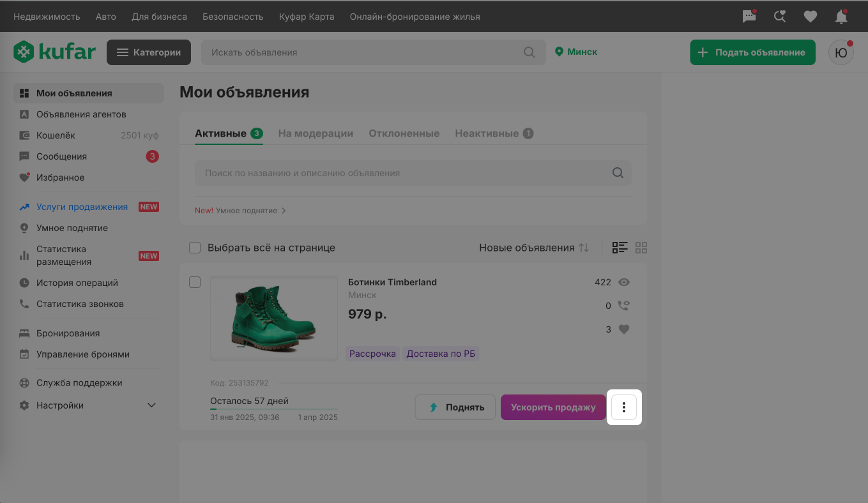This screenshot has width=868, height=503.
Task: Open favorites heart icon in top bar
Action: click(811, 17)
